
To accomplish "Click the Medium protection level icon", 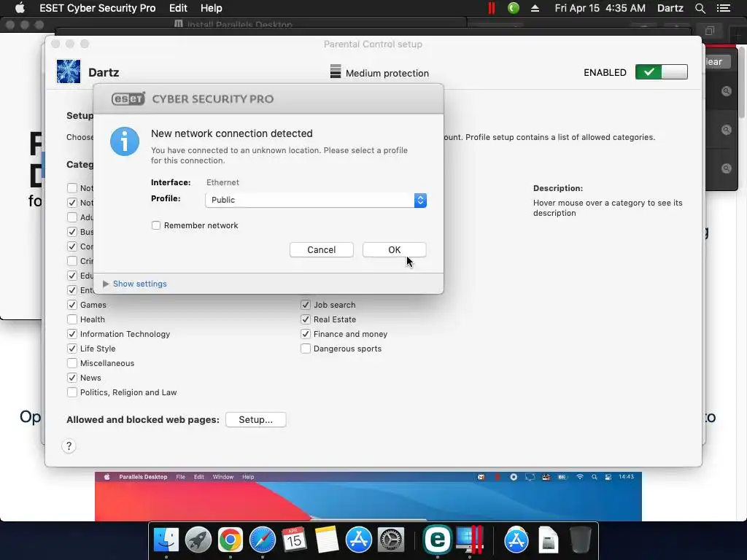I will 336,71.
